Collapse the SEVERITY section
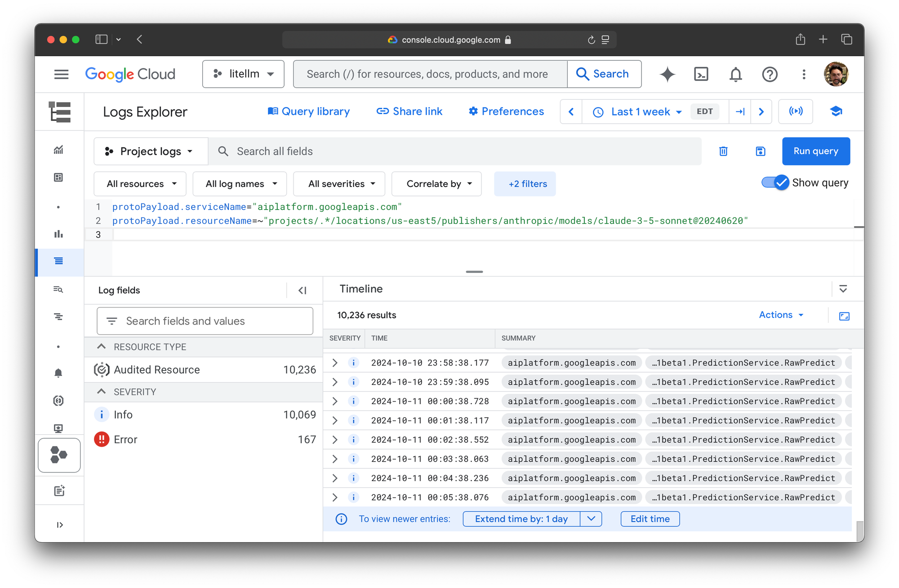Screen dimensions: 899x588 coord(102,392)
